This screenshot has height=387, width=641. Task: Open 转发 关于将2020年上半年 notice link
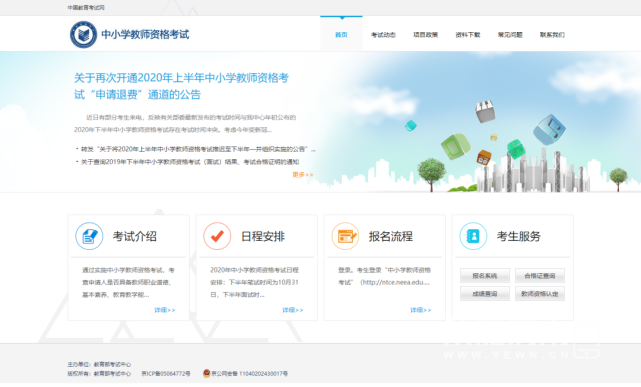coord(198,149)
